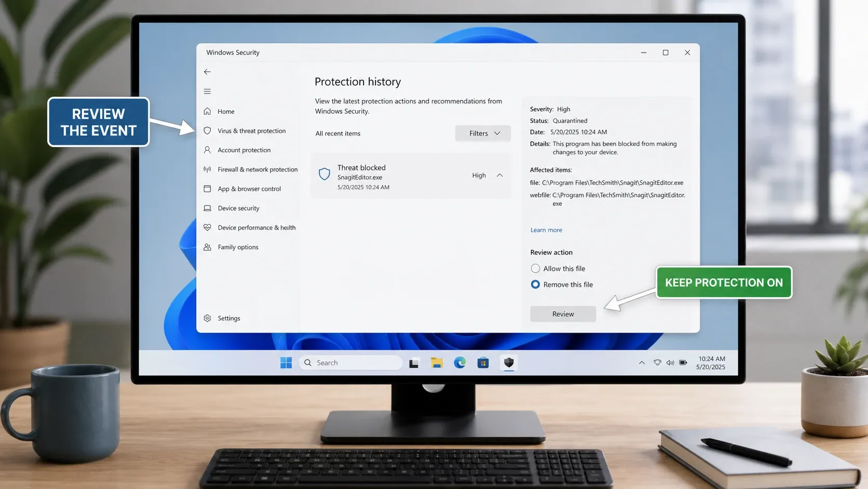Click the High severity label in threat row
Image resolution: width=868 pixels, height=489 pixels.
(479, 176)
